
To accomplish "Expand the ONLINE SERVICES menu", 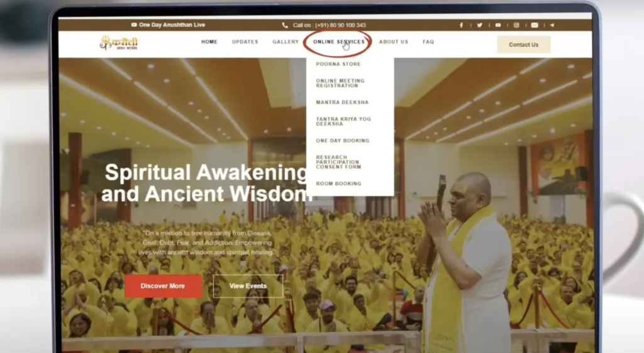I will click(x=338, y=42).
